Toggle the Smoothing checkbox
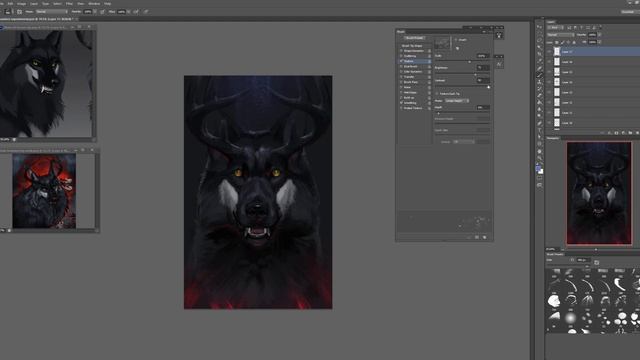The height and width of the screenshot is (360, 640). (401, 103)
